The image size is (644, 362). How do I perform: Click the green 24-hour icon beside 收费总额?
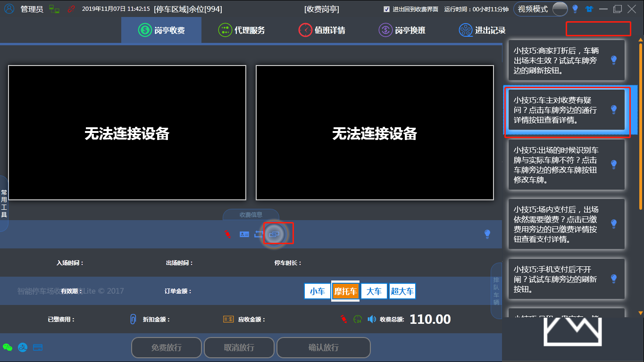click(358, 319)
